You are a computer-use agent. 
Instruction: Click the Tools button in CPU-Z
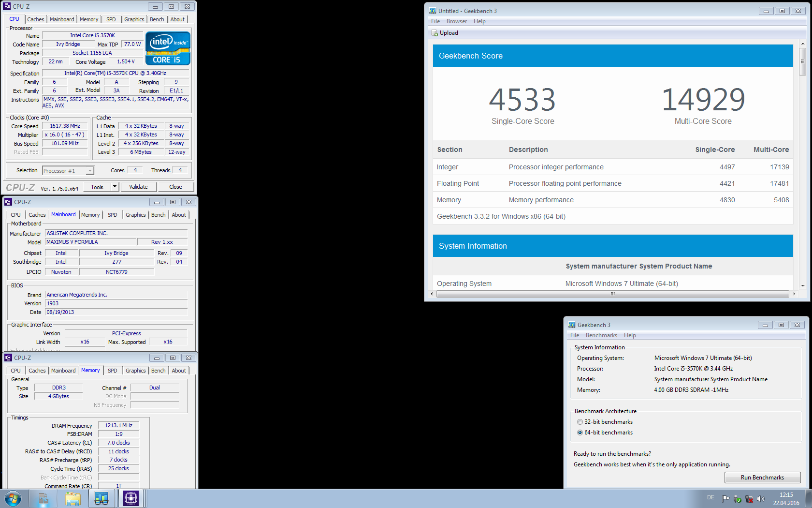coord(97,187)
